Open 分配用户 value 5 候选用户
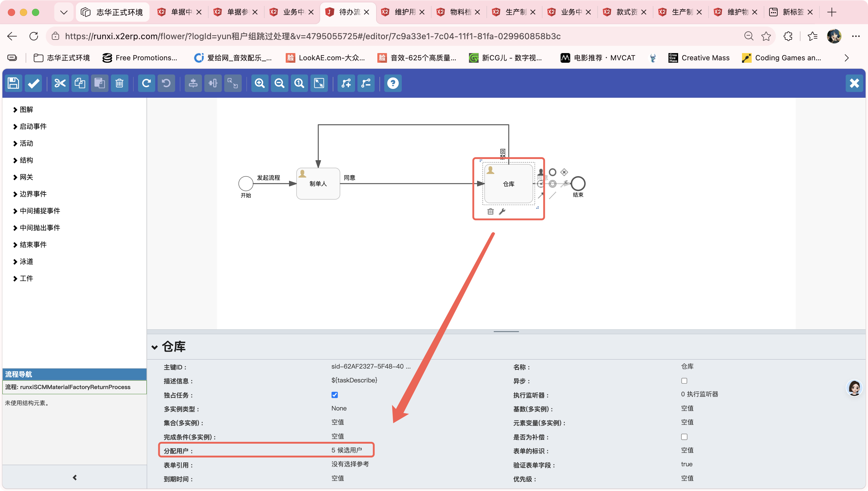The width and height of the screenshot is (868, 491). point(347,450)
